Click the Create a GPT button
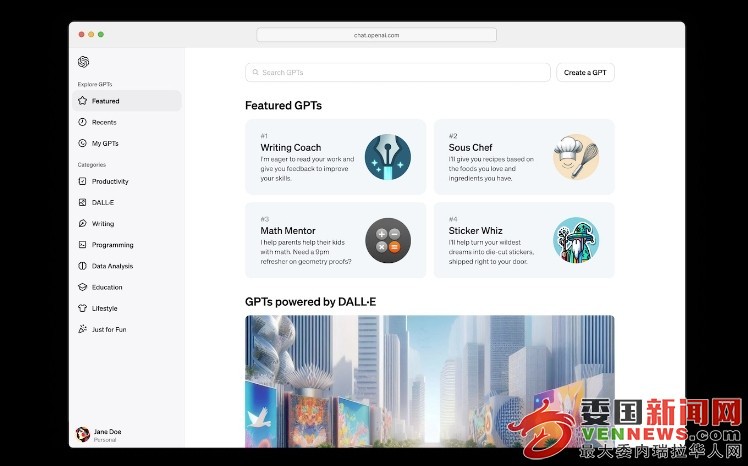The image size is (748, 466). click(585, 72)
